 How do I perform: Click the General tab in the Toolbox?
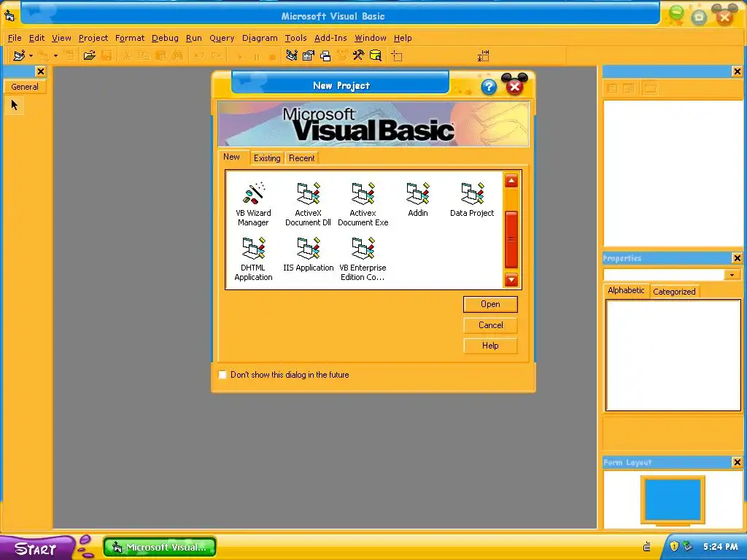pos(25,87)
